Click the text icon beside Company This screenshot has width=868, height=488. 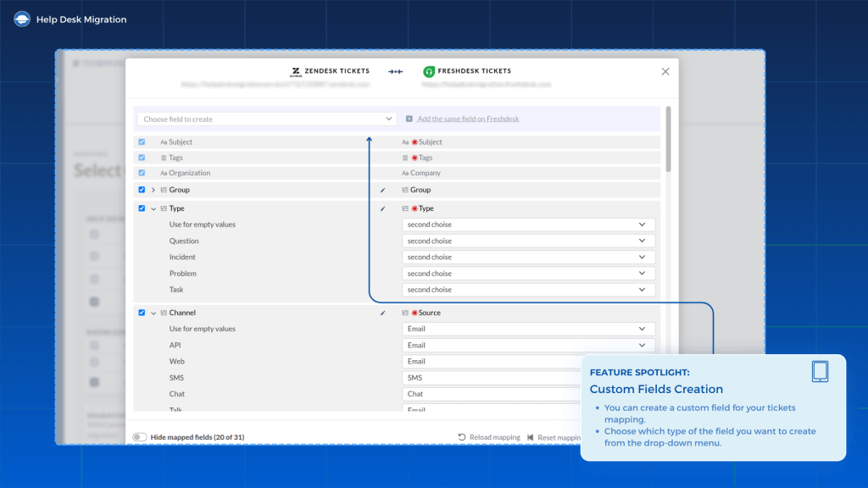tap(405, 173)
